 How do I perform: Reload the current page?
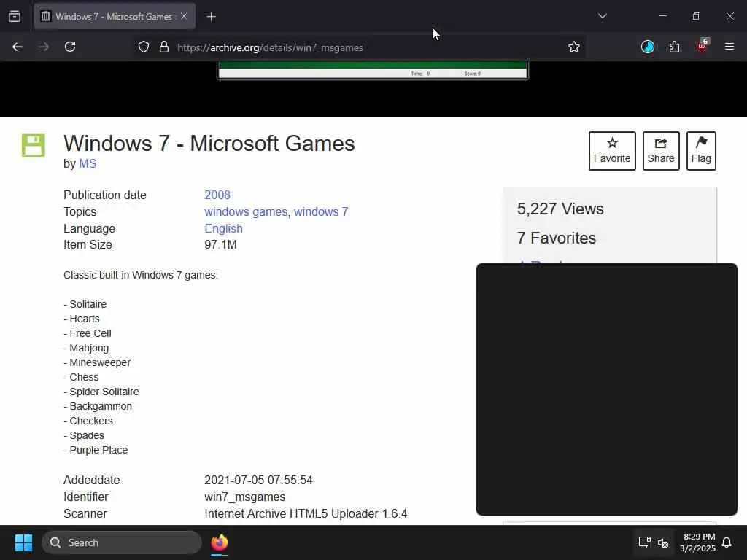(70, 47)
